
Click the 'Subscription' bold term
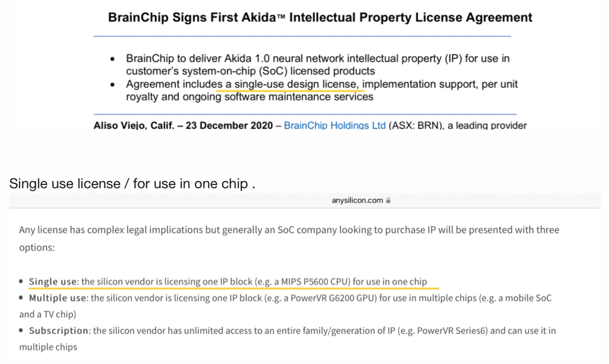(x=59, y=330)
